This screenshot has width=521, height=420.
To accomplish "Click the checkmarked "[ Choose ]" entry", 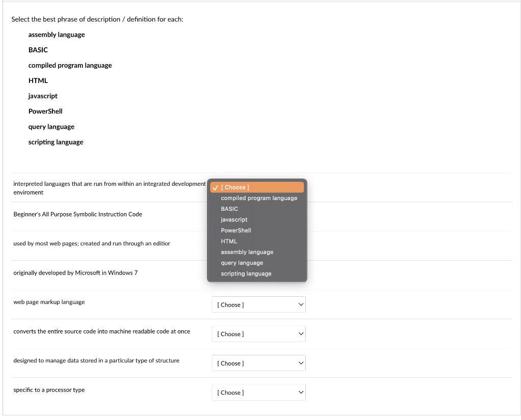I will (257, 187).
